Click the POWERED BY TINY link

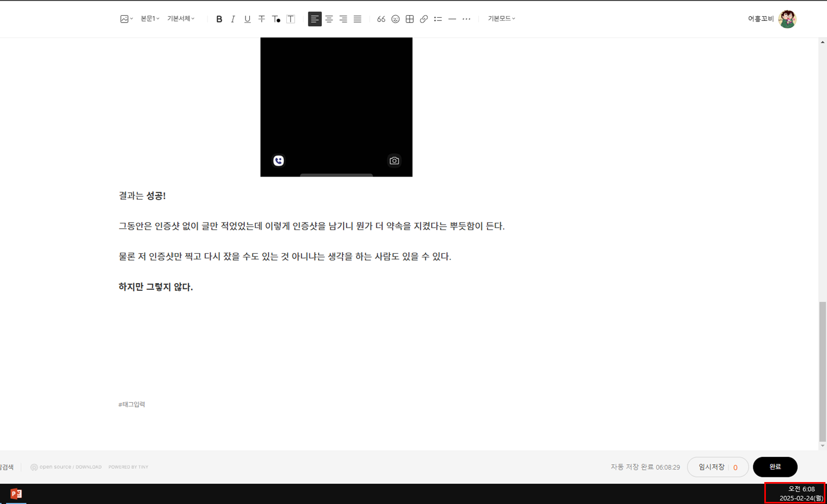(x=129, y=467)
